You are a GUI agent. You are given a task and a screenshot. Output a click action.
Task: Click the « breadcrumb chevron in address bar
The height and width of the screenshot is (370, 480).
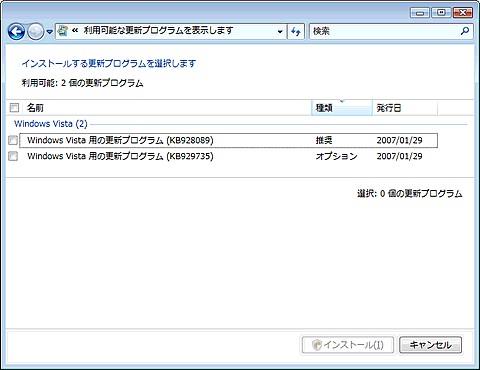click(75, 31)
